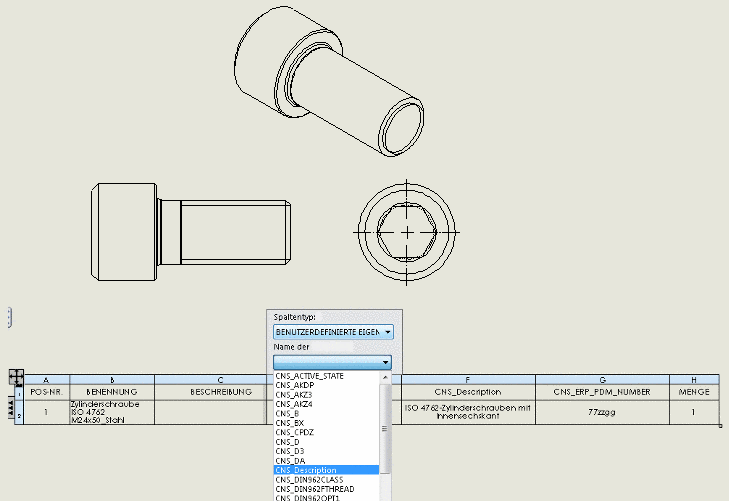Click the bracket handle at the left edge
Screen dimensions: 729x501
pyautogui.click(x=10, y=317)
